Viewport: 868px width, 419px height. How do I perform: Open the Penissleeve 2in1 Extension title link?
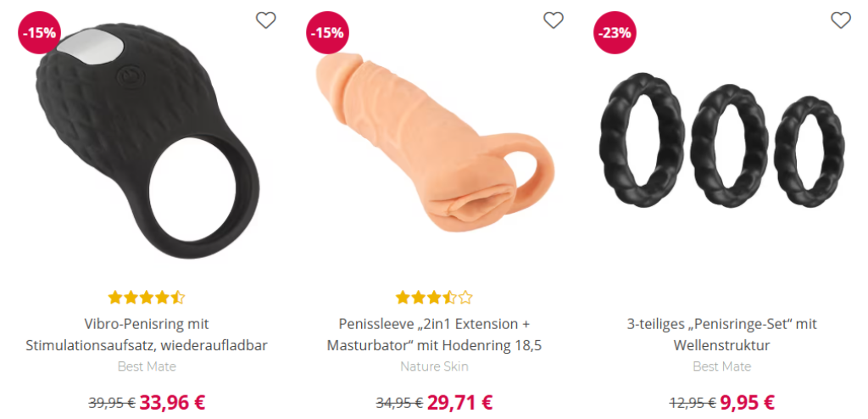[x=434, y=335]
